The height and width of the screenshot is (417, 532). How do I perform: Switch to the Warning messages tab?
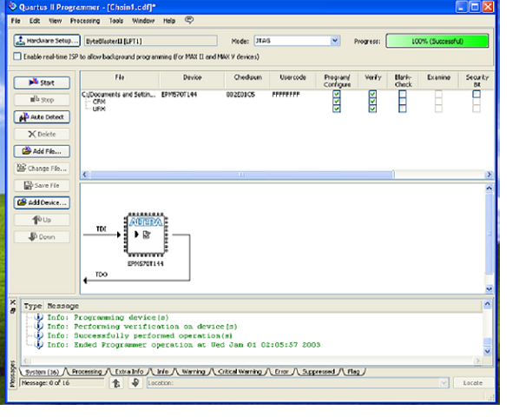coord(194,372)
